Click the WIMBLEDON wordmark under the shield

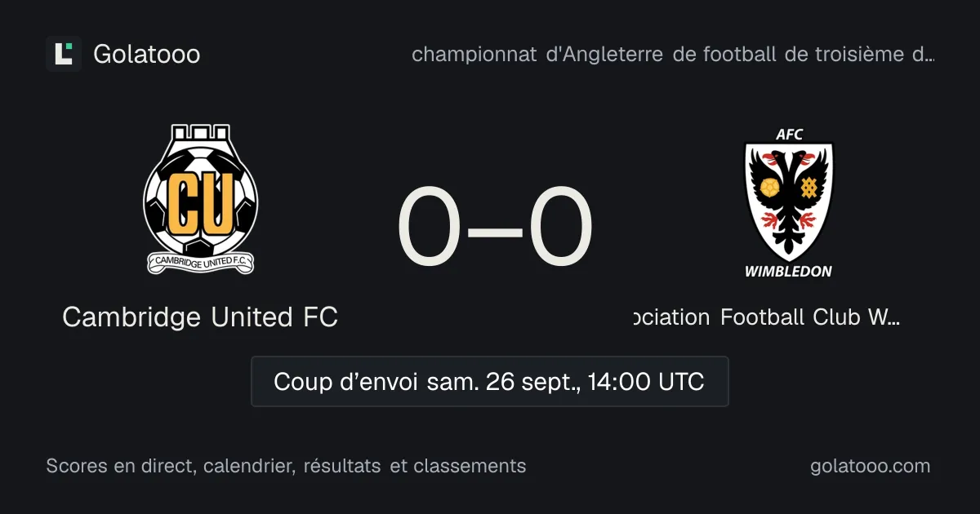pos(789,272)
